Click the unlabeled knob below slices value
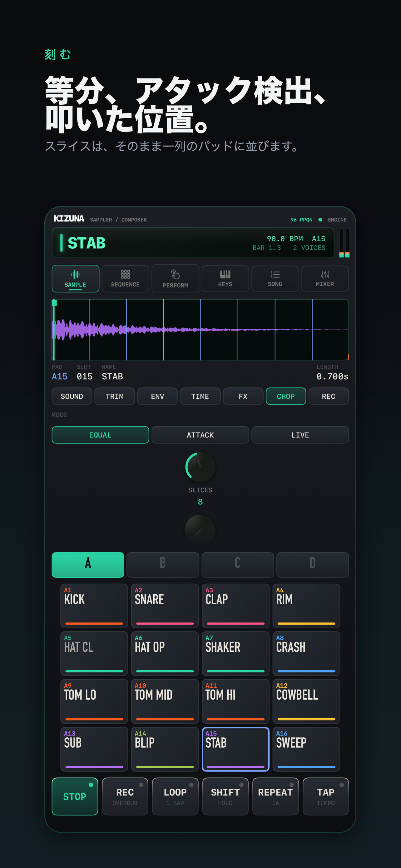This screenshot has height=868, width=401. pyautogui.click(x=200, y=529)
